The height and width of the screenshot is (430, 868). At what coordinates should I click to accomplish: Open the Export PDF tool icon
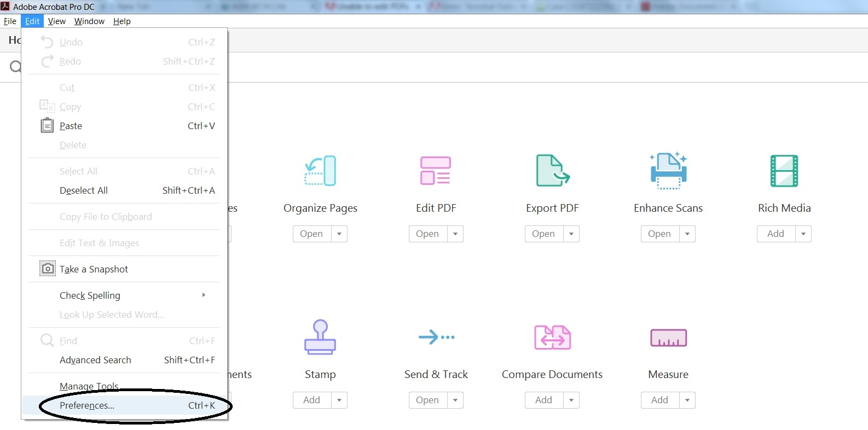point(552,171)
